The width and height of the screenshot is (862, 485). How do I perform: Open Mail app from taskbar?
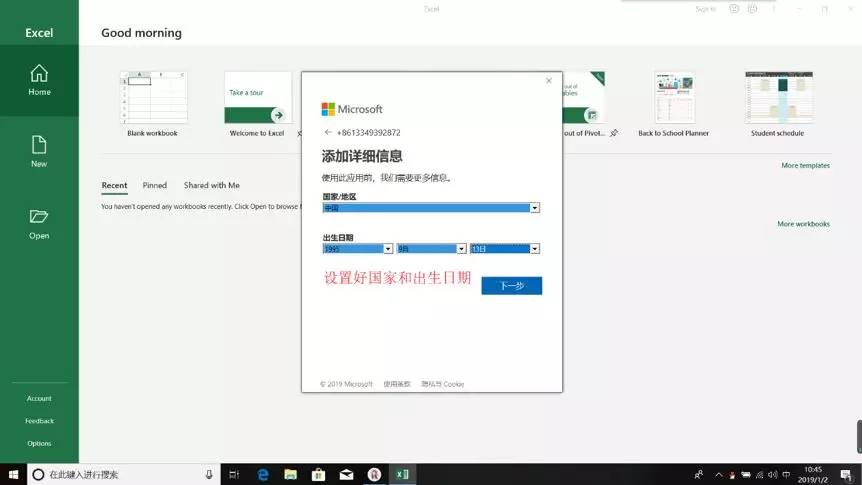click(346, 474)
